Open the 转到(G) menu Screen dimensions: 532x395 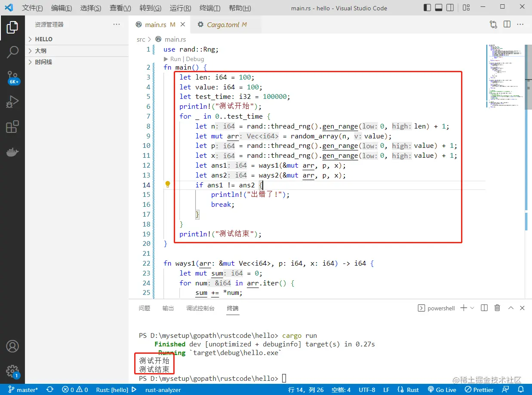[151, 8]
